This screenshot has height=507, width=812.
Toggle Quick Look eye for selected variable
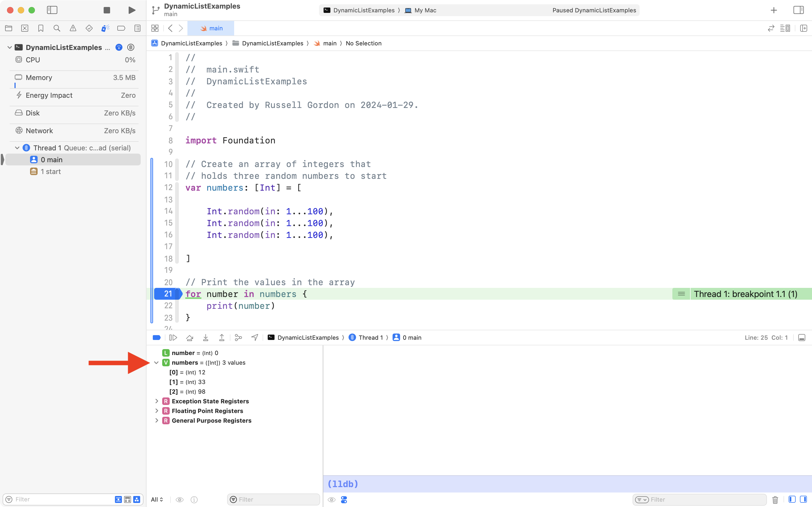(x=180, y=500)
